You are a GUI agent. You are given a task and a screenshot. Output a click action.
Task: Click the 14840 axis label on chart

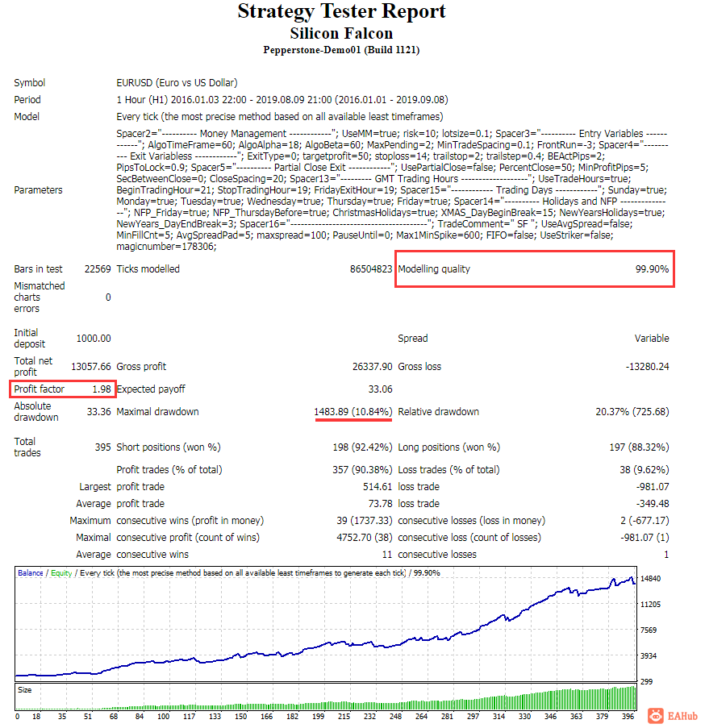[x=650, y=579]
